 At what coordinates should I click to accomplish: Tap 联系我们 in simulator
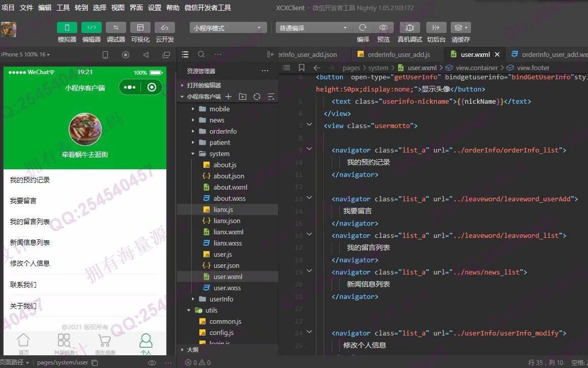pos(23,285)
